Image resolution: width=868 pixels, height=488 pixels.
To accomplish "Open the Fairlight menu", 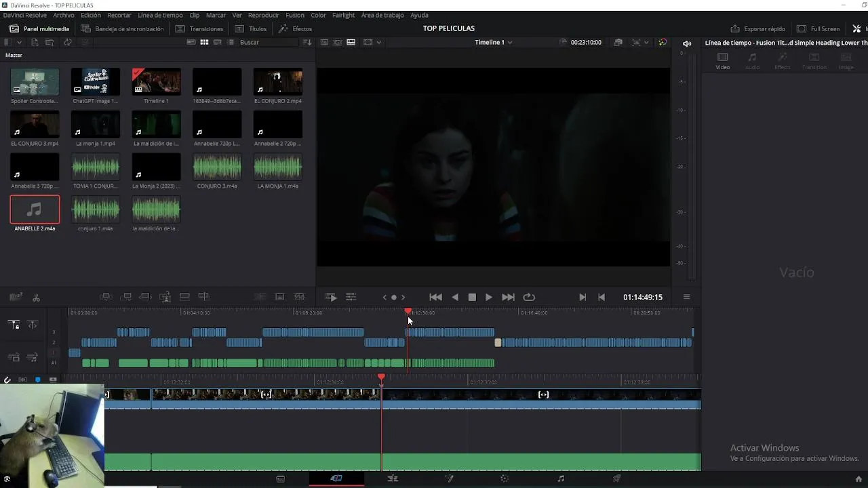I will pyautogui.click(x=343, y=15).
